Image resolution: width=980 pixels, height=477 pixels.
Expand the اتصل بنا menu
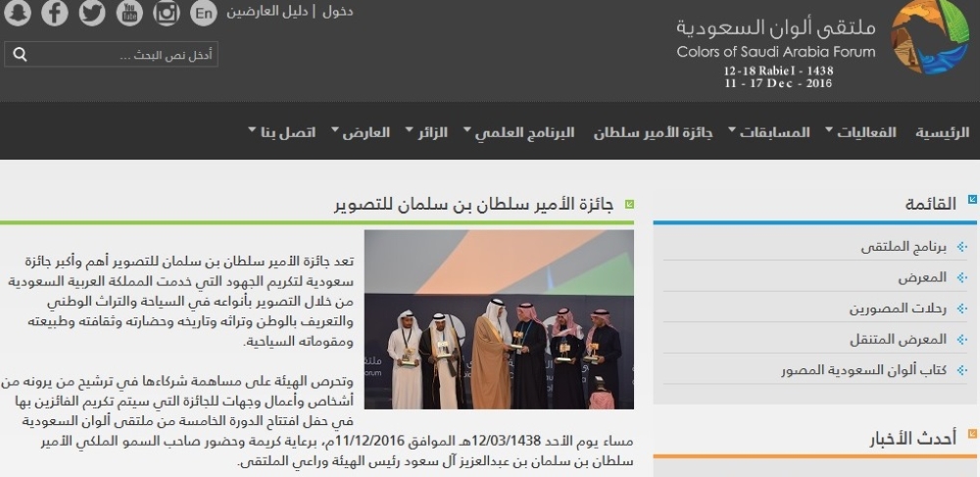click(x=282, y=132)
